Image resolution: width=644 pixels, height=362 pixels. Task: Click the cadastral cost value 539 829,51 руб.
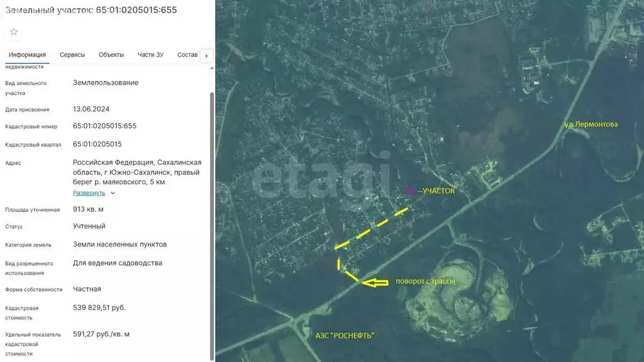(99, 308)
